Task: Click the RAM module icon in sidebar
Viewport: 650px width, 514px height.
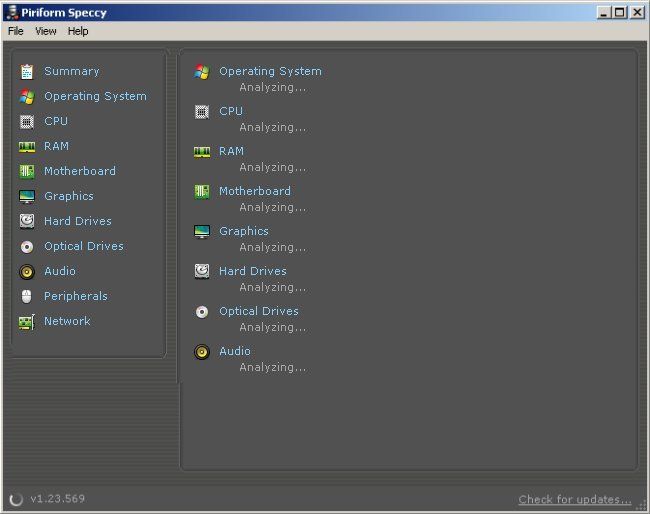Action: coord(27,146)
